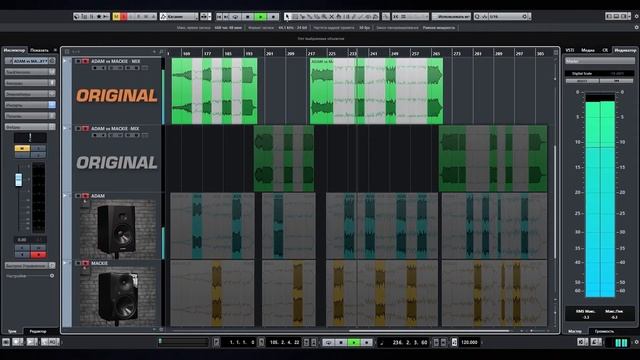Select the ADAM speaker track picture
The width and height of the screenshot is (640, 360).
[x=118, y=229]
